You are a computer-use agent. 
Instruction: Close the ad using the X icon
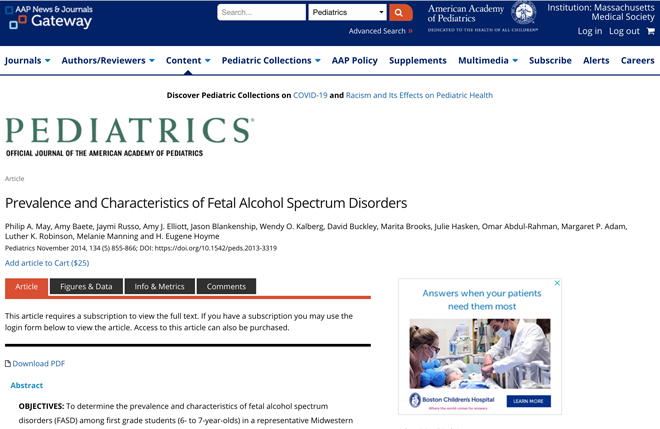pos(557,283)
